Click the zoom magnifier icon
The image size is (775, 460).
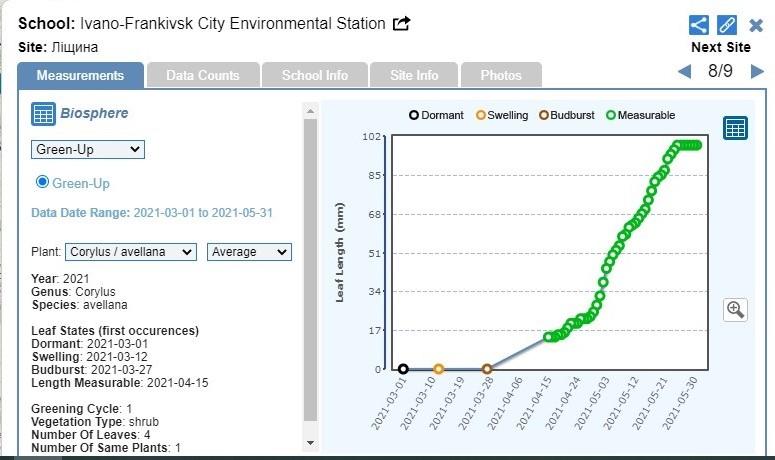coord(735,309)
